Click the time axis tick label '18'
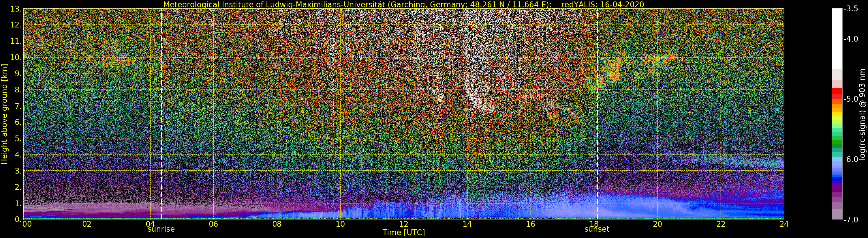Viewport: 868px width, 238px height. 594,224
